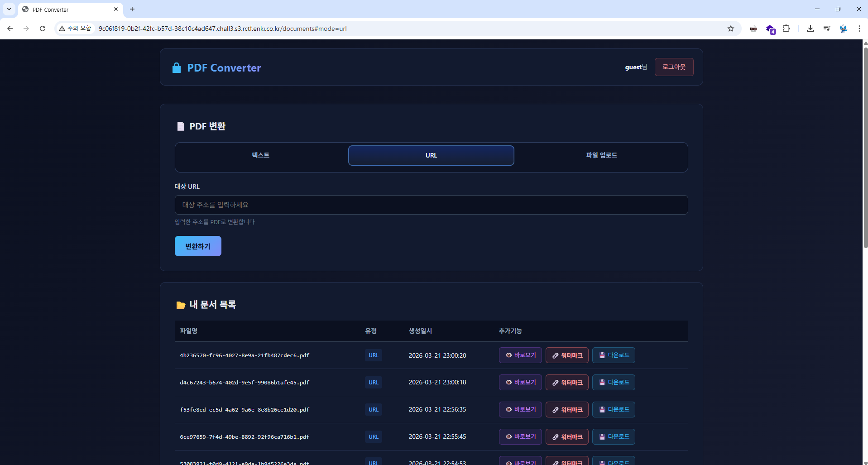Click the page vertical scrollbar
The width and height of the screenshot is (868, 465).
(865, 145)
